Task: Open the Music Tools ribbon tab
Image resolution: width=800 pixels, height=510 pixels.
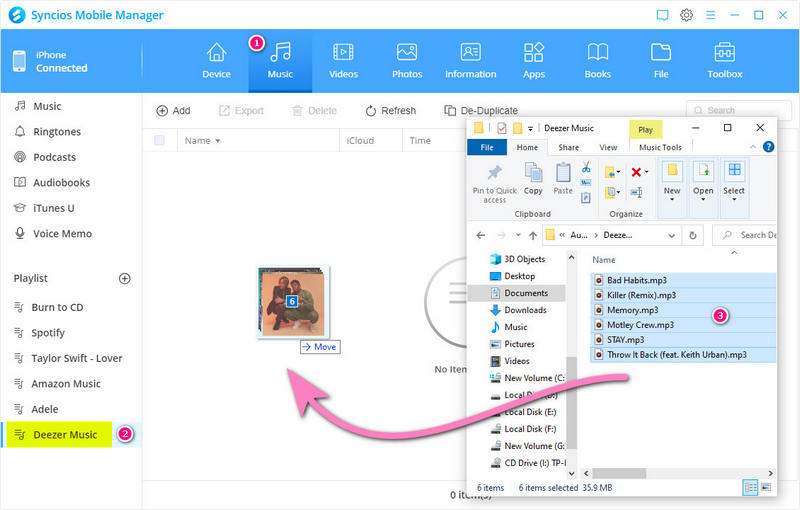Action: (660, 147)
